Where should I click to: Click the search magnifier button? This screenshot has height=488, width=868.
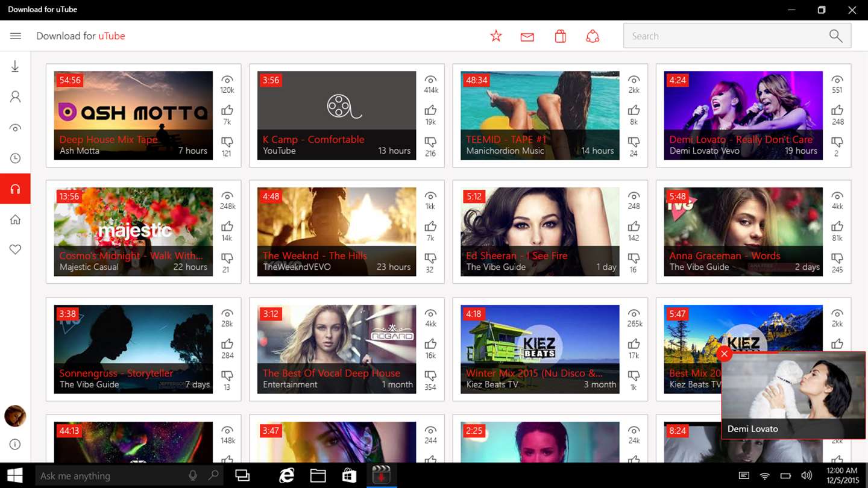[x=835, y=36]
